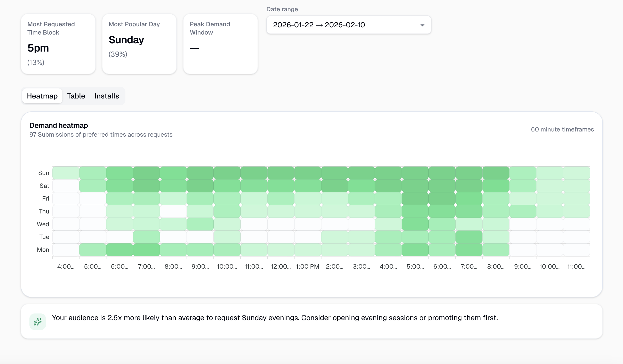623x364 pixels.
Task: Click the Most Requested Time Block card
Action: pyautogui.click(x=58, y=44)
